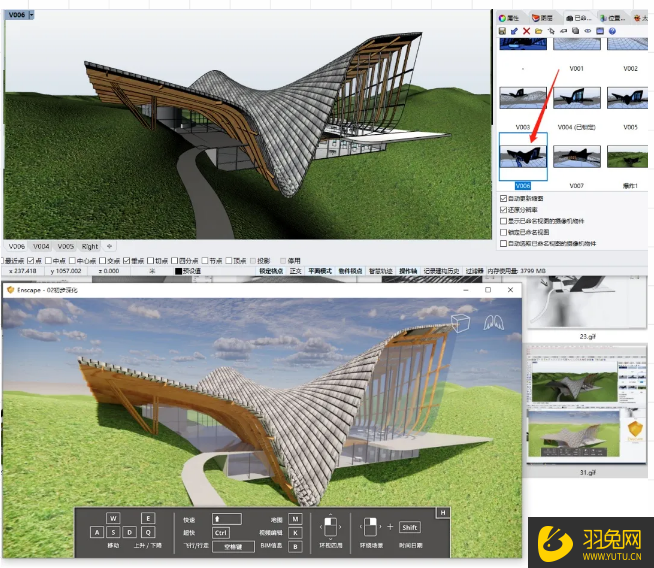This screenshot has height=568, width=654.
Task: Click the add viewport tab plus icon
Action: pos(110,245)
